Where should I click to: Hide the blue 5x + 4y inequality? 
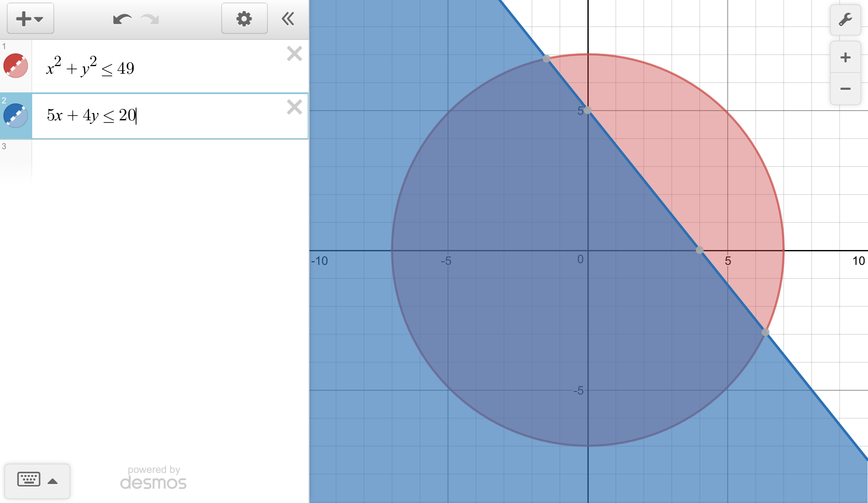tap(16, 115)
